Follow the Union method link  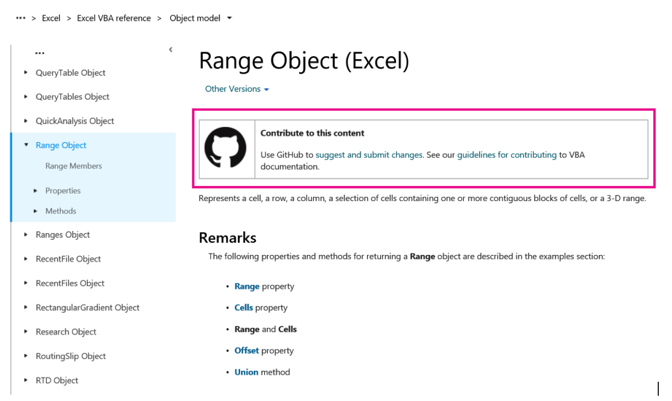tap(246, 372)
